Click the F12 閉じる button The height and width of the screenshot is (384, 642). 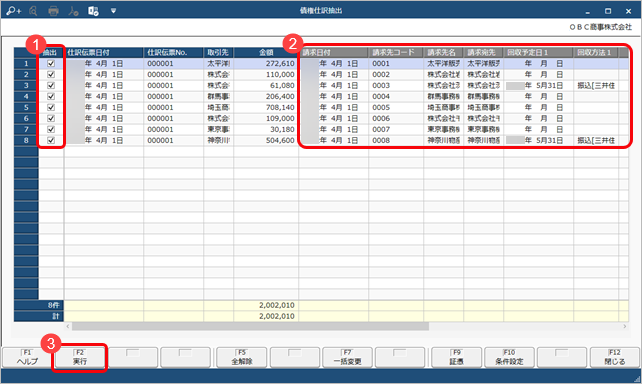click(615, 357)
